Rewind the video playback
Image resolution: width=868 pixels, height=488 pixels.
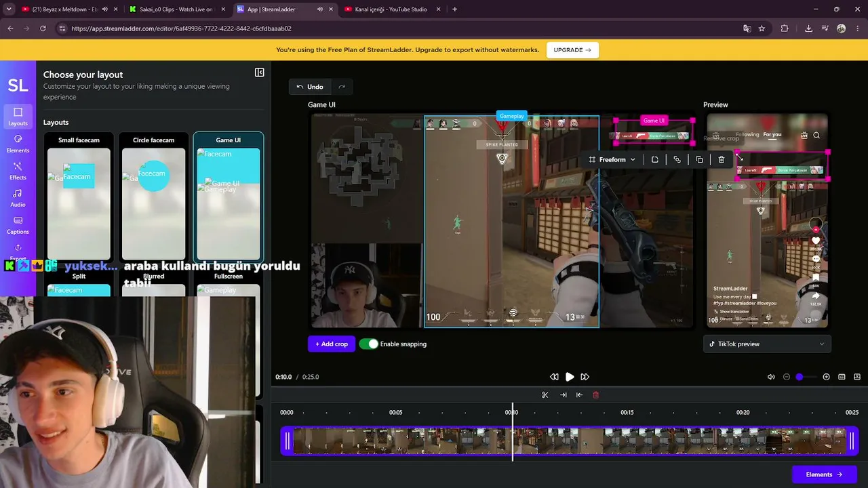(554, 377)
